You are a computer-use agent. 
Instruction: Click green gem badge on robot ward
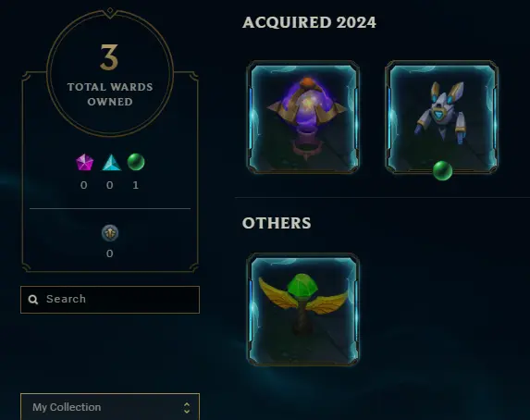[x=442, y=170]
